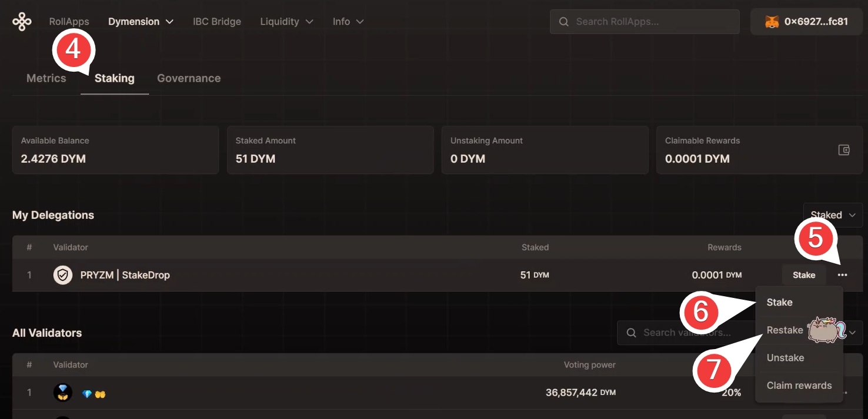Click the wallet icon in Claimable Rewards

coord(844,150)
